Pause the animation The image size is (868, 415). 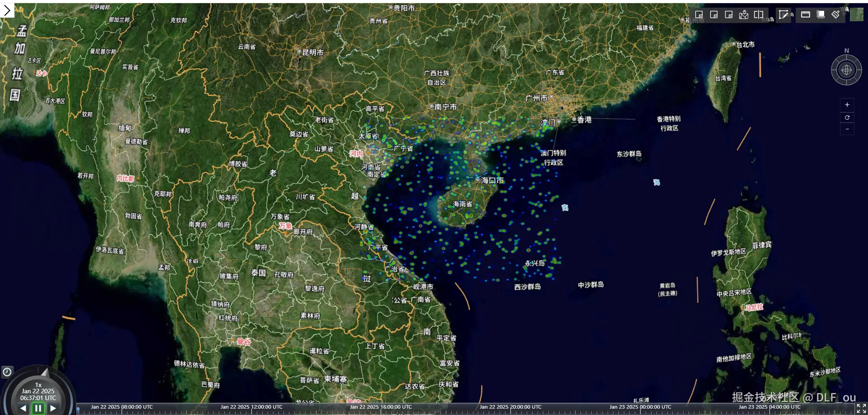point(38,409)
